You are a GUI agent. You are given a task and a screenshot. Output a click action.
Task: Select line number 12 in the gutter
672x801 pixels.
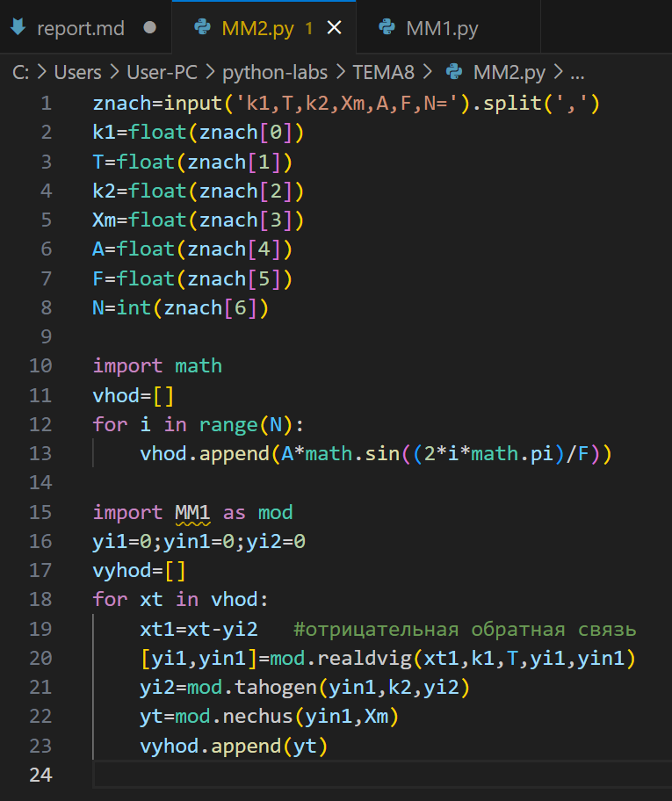(x=40, y=424)
